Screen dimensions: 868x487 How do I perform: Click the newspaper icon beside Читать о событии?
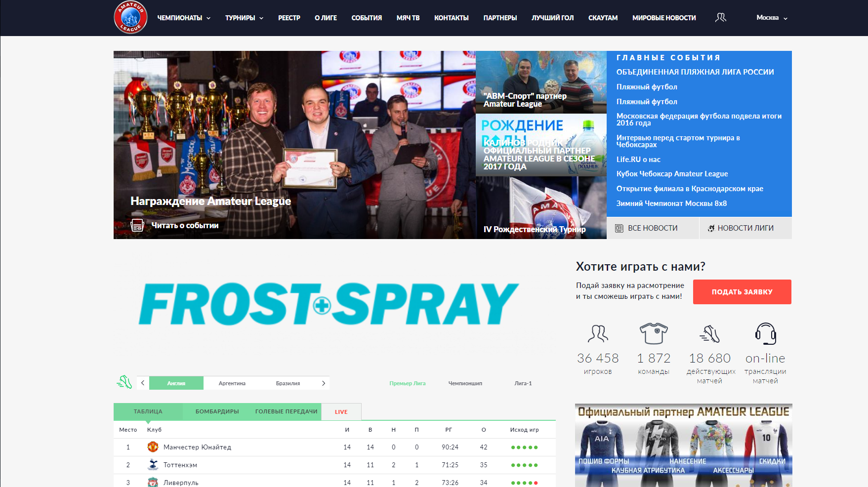[137, 225]
